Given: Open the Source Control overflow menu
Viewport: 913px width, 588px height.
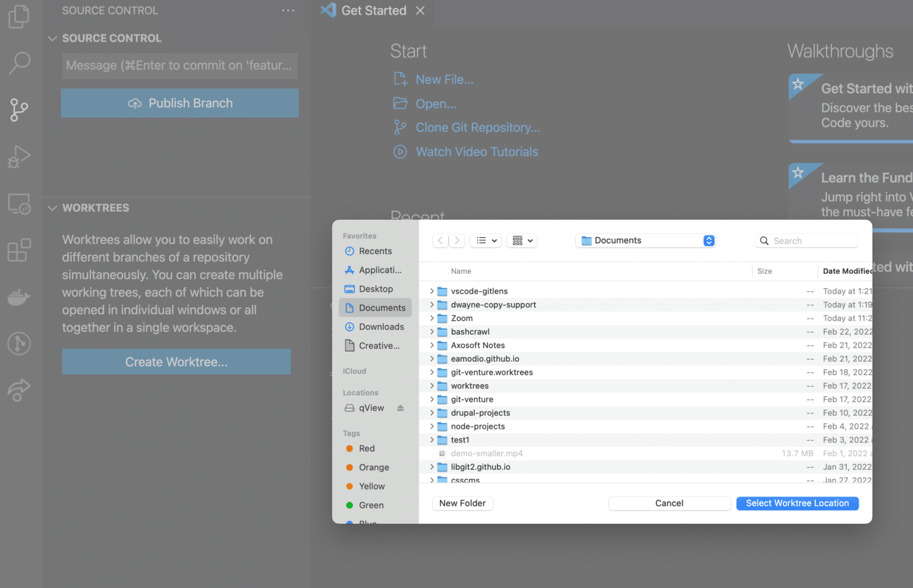Looking at the screenshot, I should (x=288, y=10).
